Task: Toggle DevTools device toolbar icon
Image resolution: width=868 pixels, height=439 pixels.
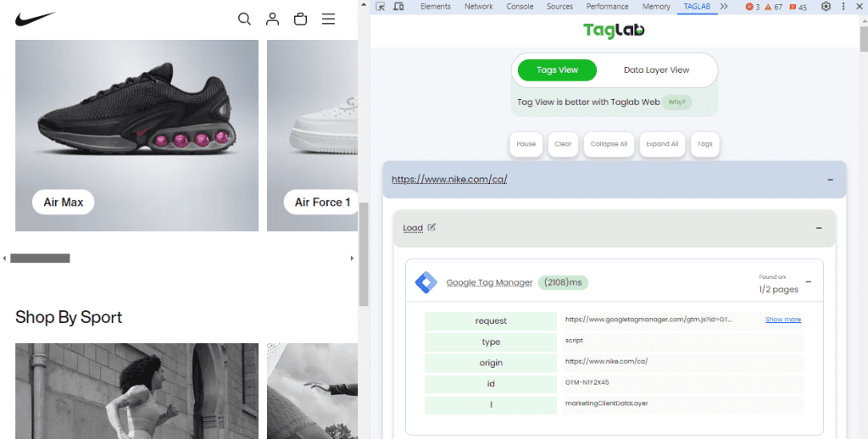Action: tap(398, 7)
